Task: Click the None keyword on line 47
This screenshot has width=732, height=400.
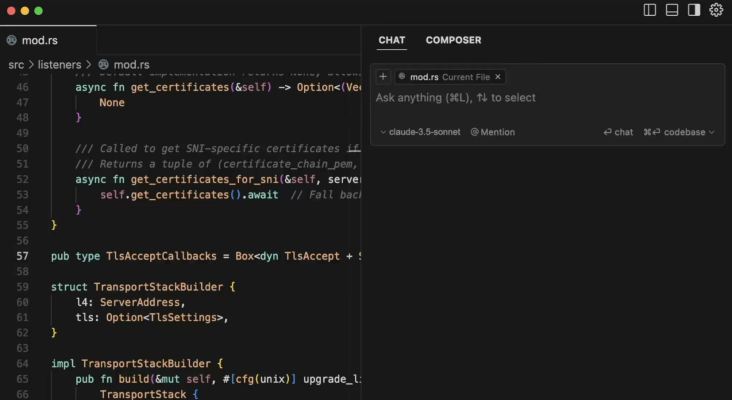Action: click(x=112, y=103)
